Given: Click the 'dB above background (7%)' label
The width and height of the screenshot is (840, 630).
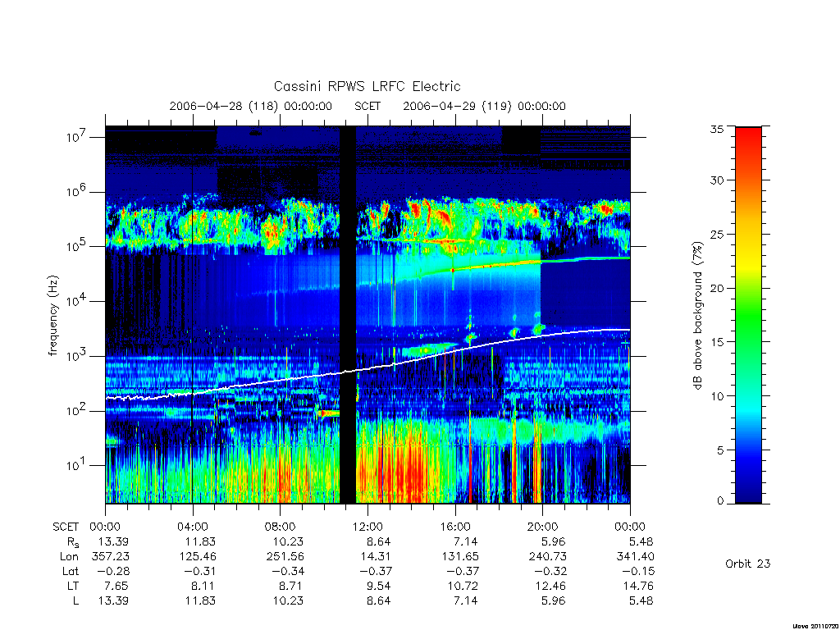Looking at the screenshot, I should pos(697,316).
